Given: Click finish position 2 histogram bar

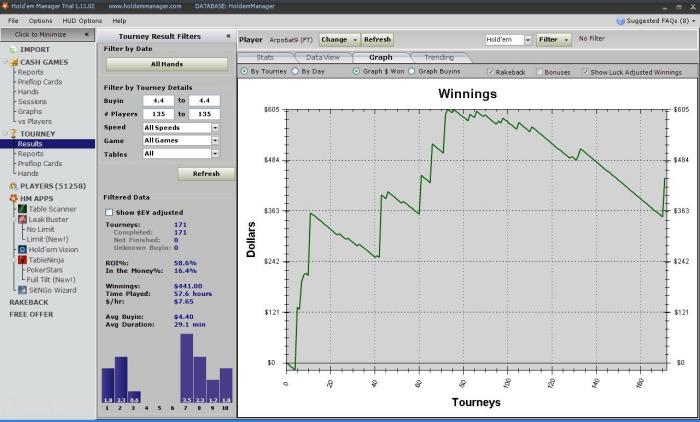Looking at the screenshot, I should [x=121, y=380].
